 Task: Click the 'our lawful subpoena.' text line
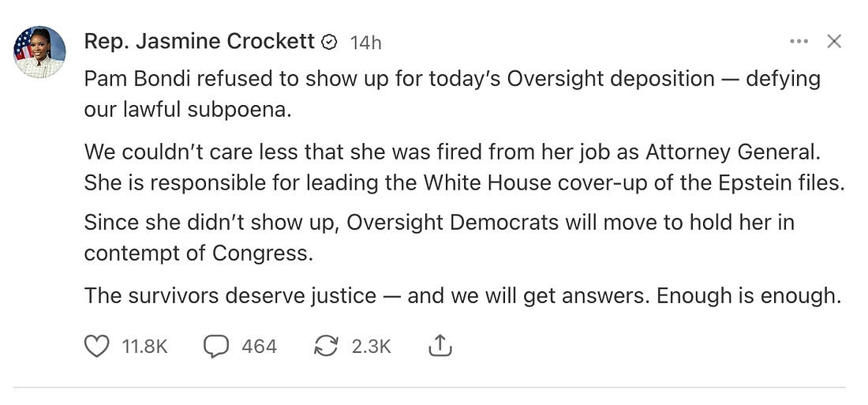188,110
